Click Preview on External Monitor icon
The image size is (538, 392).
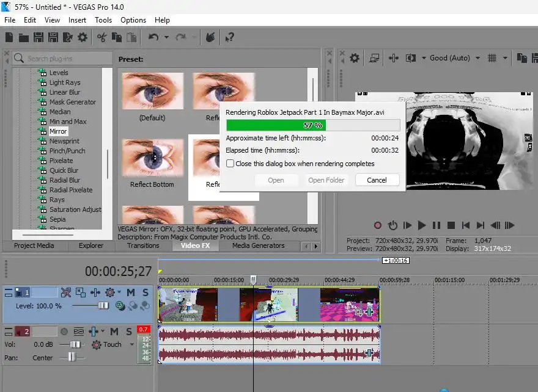pos(374,58)
